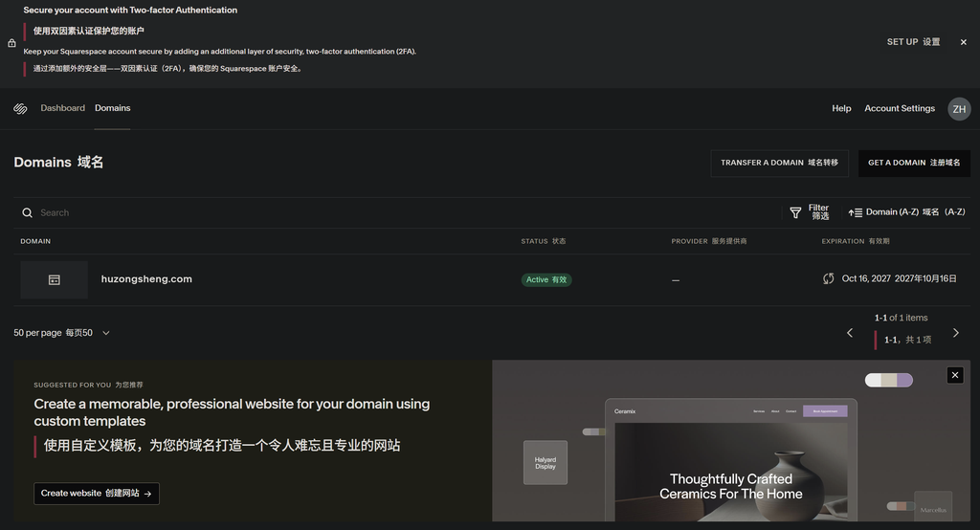Click the Provider dash value for huzongsheng.com
The image size is (980, 530).
[x=676, y=280]
